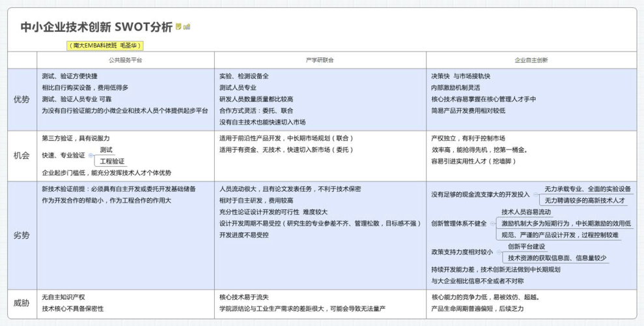Screen dimensions: 644x326
Task: Select the topic 适用于有资金、无技术...（委托）
Action: [287, 150]
